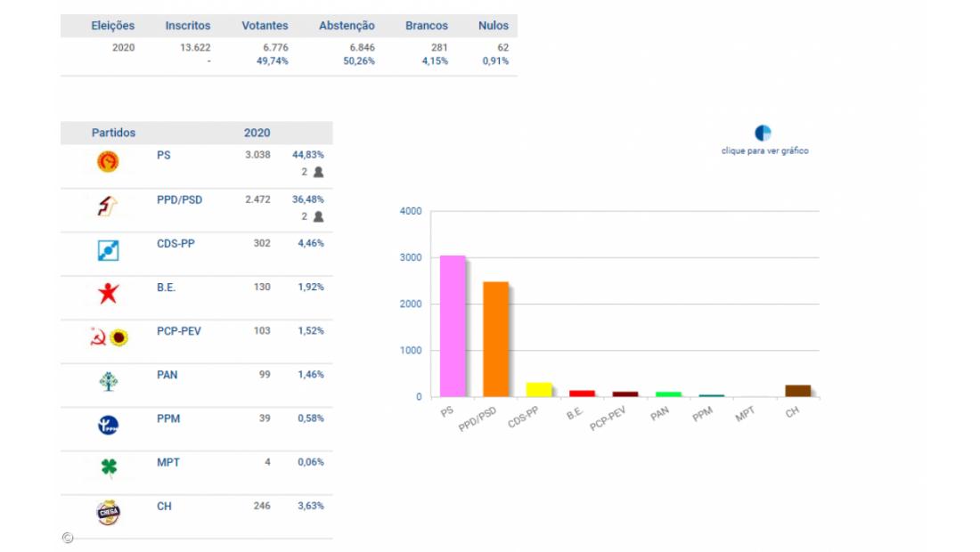Click the PPM blue circle logo
Screen dimensions: 980x552
[x=108, y=426]
